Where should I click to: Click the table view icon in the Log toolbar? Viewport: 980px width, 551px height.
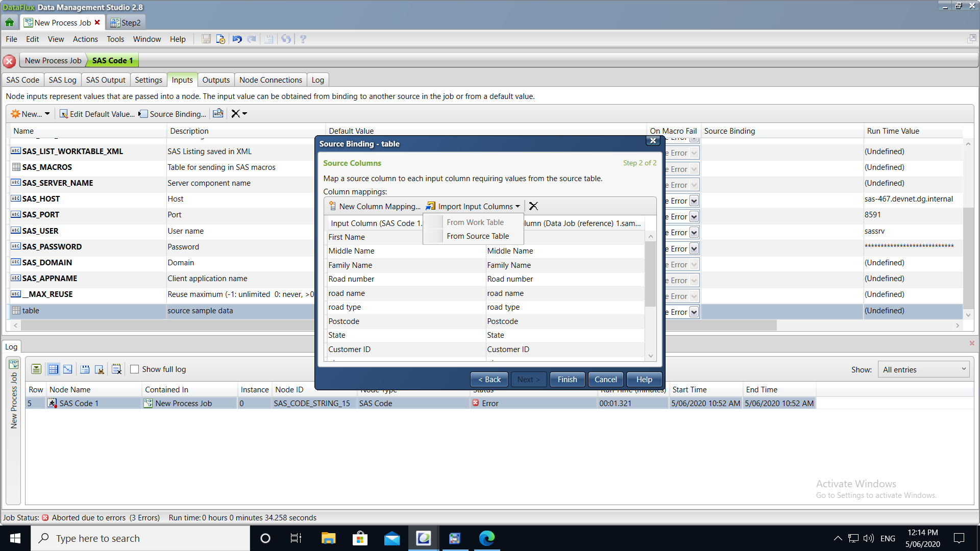(x=53, y=369)
